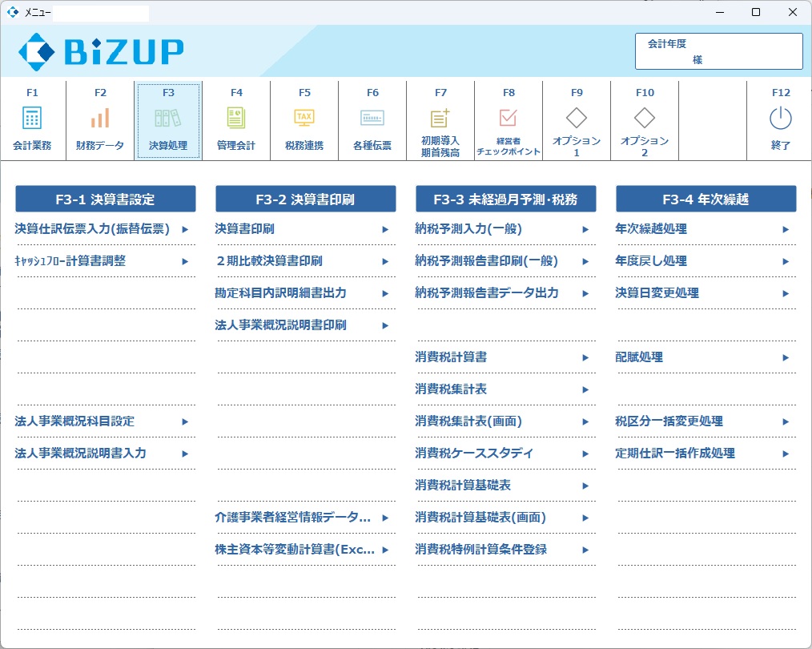Open 株主資本等変動計算書(Exc... entry
812x649 pixels.
[295, 550]
